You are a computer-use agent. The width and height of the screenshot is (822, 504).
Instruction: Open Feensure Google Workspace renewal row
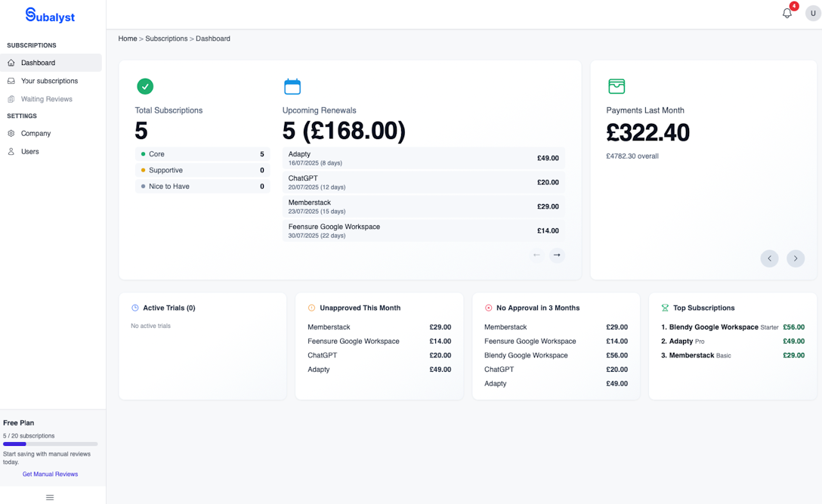[x=424, y=230]
